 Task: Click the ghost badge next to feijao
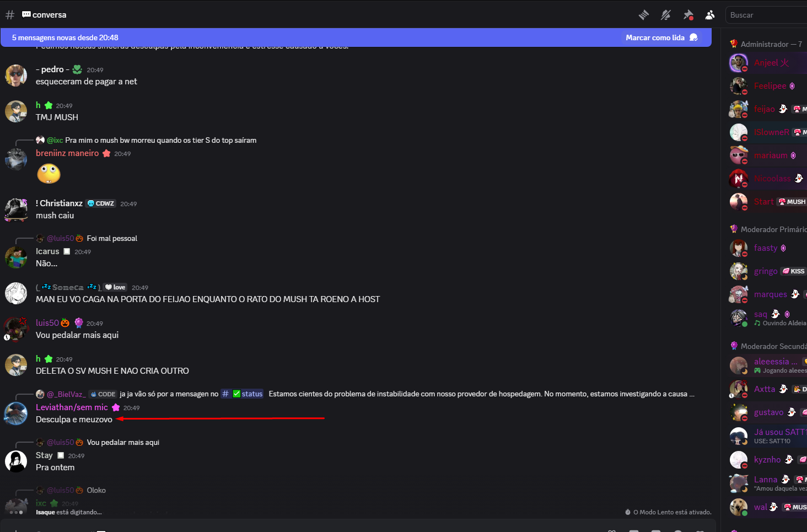coord(783,109)
